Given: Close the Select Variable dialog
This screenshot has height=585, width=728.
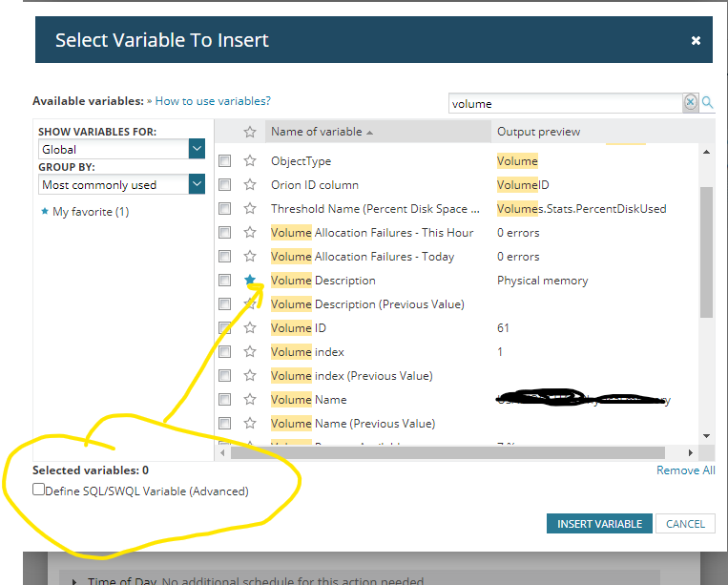Looking at the screenshot, I should (696, 41).
